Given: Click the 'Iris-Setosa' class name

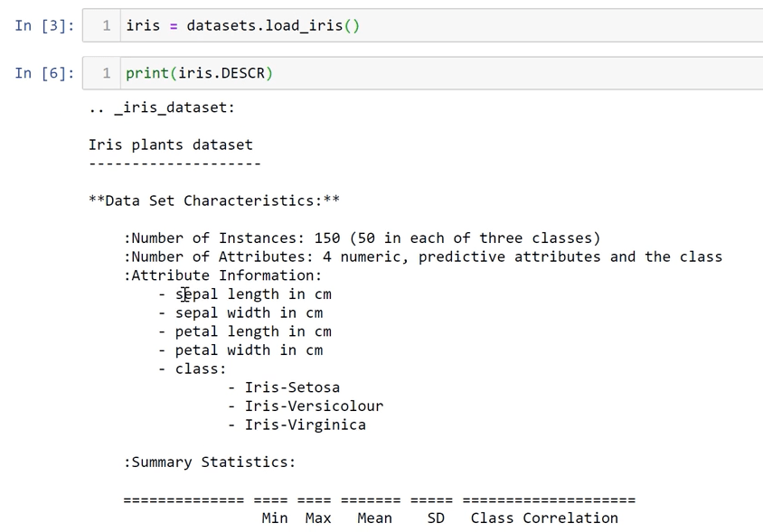Looking at the screenshot, I should click(292, 387).
